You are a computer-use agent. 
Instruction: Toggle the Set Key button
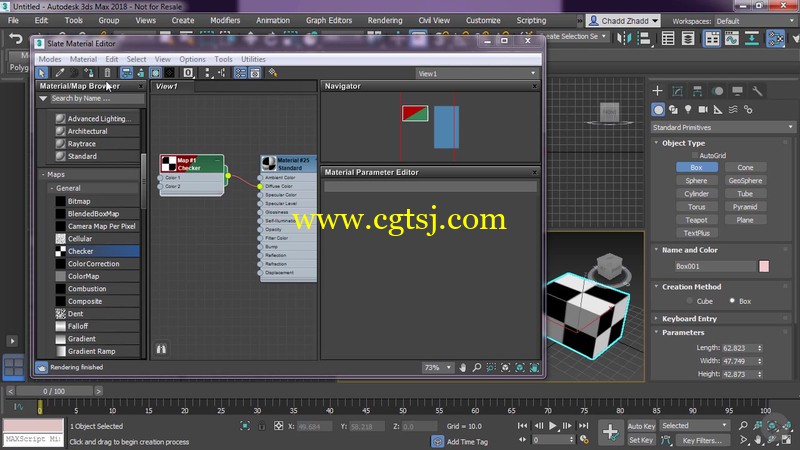click(641, 440)
